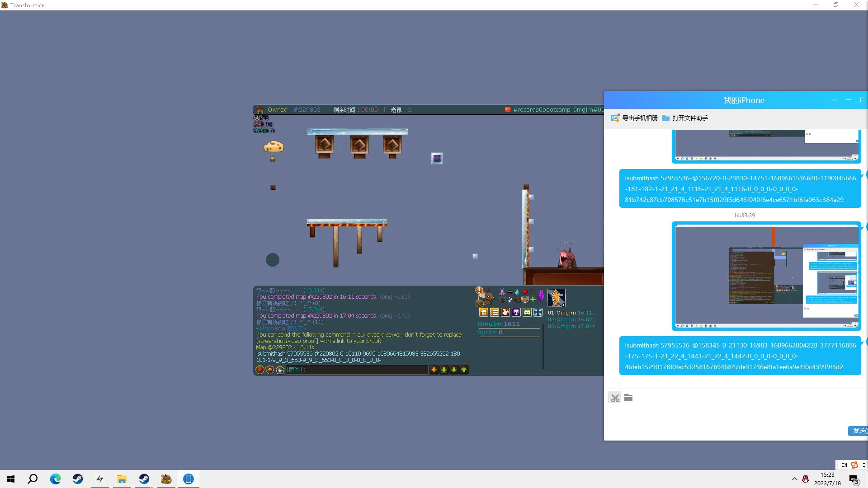
Task: Click the Omgjrn 1611 player score entry
Action: coord(499,324)
